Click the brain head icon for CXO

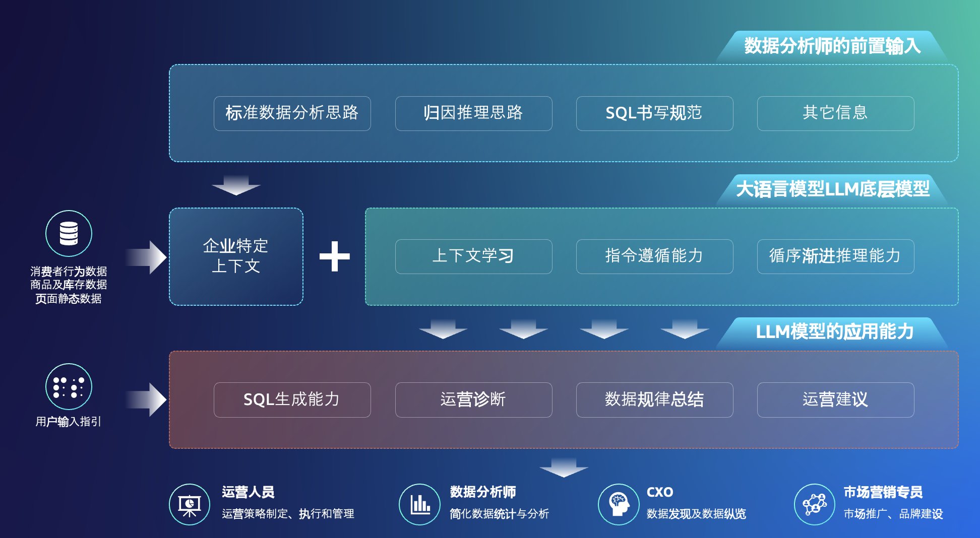618,504
